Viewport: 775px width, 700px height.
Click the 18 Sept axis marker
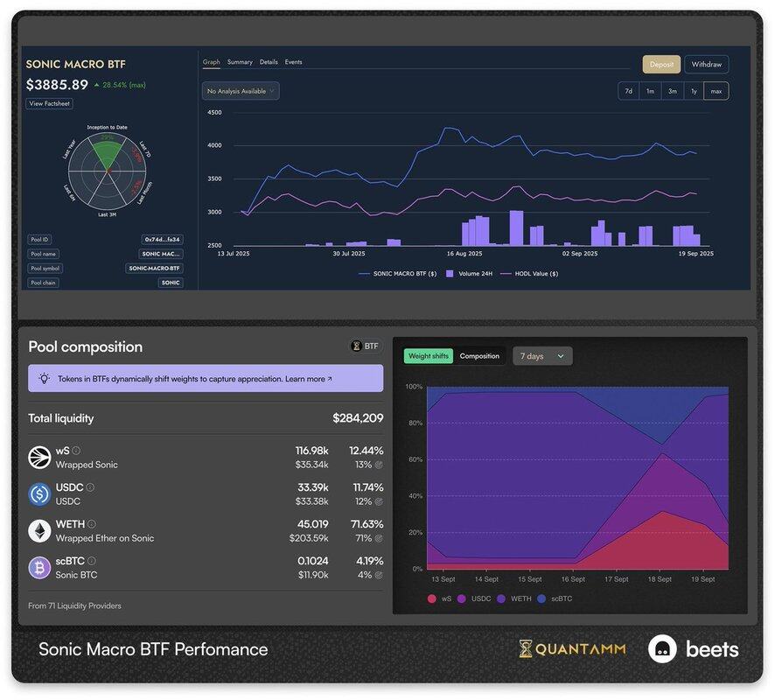660,579
